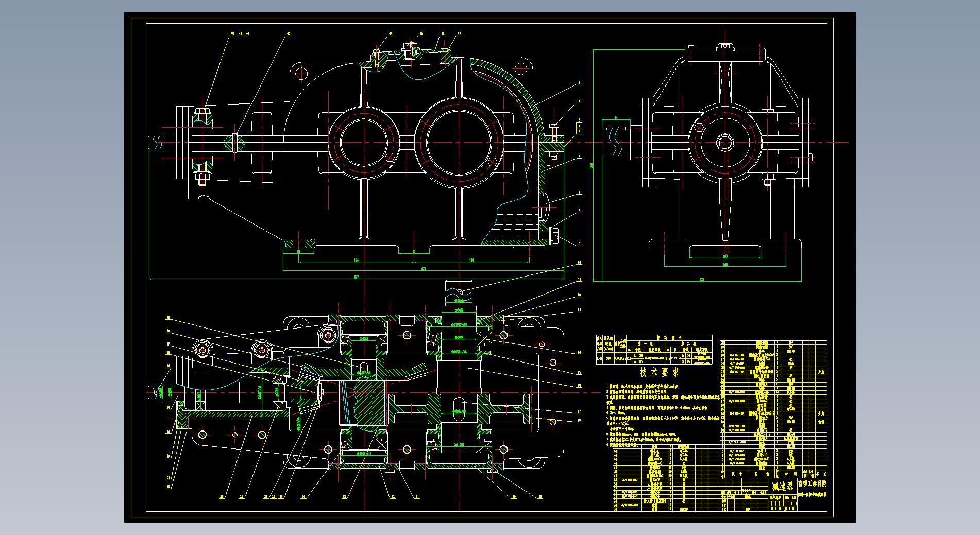Viewport: 980px width, 535px height.
Task: Select part callout 43 leader label at top
Action: point(289,33)
